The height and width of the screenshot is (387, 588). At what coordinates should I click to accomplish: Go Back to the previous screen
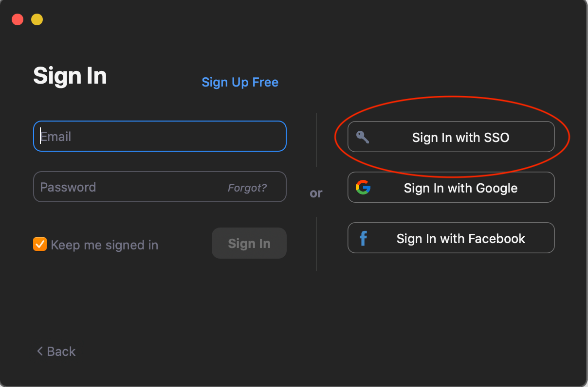pyautogui.click(x=55, y=351)
